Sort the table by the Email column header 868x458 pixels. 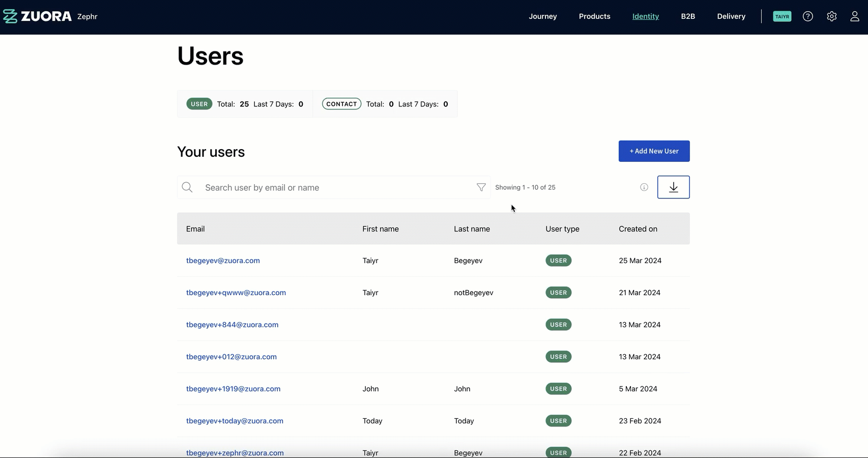(195, 228)
